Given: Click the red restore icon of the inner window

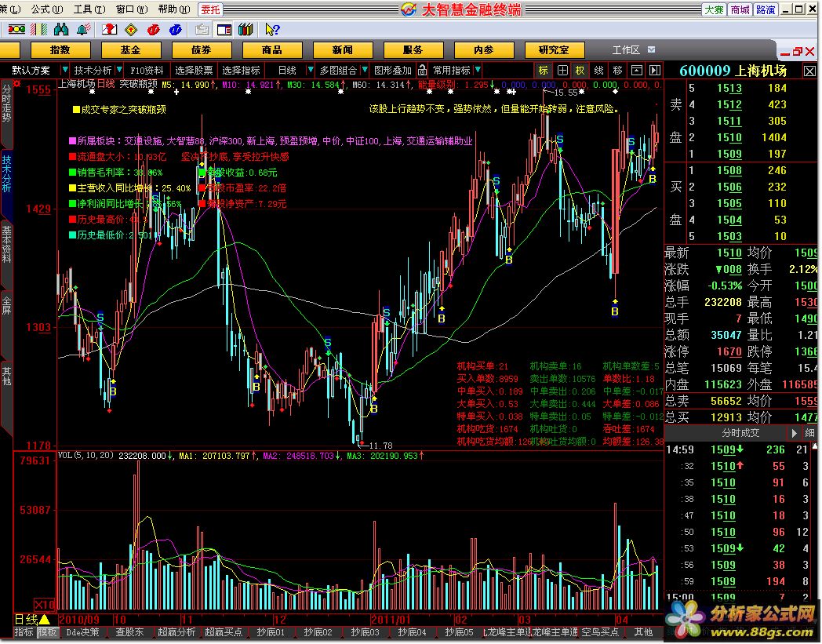Looking at the screenshot, I should tap(797, 52).
